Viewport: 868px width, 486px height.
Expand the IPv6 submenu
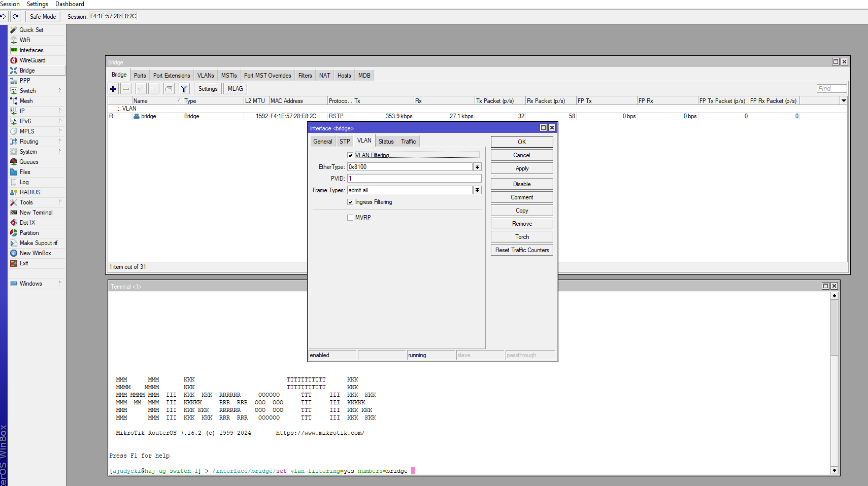(x=60, y=121)
